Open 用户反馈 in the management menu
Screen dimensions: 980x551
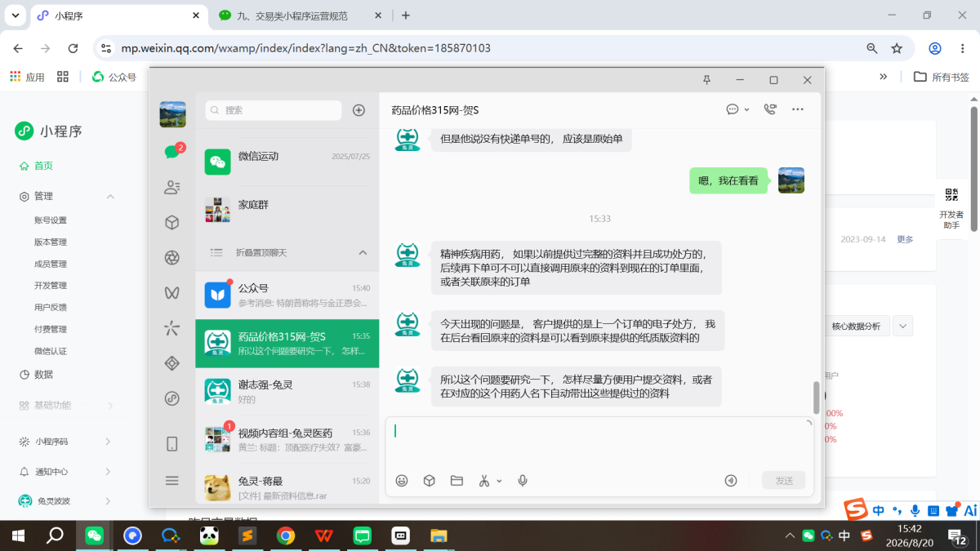[51, 308]
